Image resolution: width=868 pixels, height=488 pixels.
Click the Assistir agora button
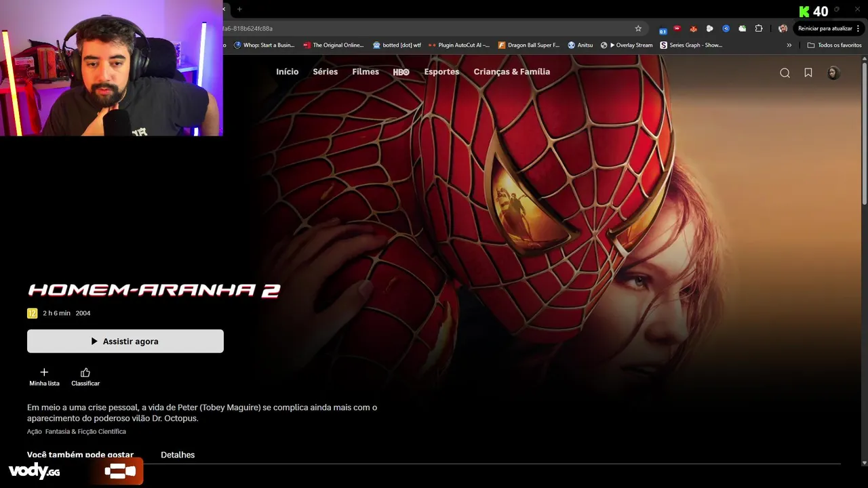[125, 341]
